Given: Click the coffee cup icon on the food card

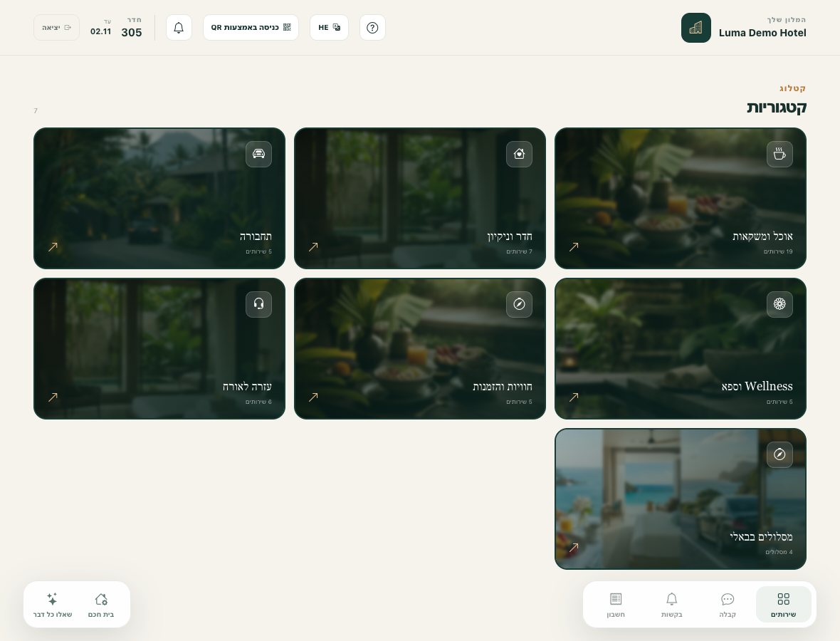Looking at the screenshot, I should [x=779, y=154].
